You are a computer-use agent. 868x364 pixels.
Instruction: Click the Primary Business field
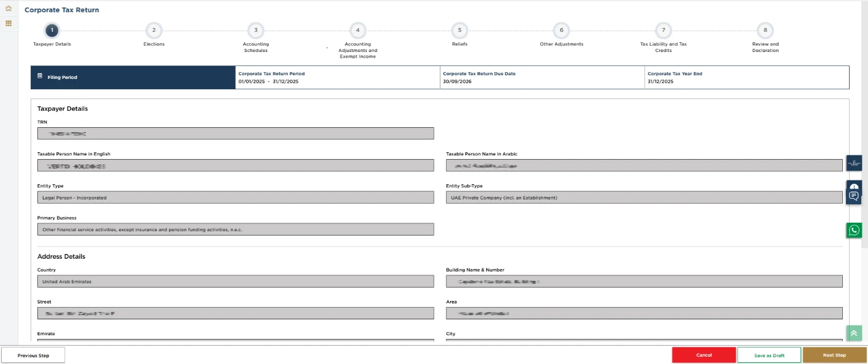click(x=236, y=229)
